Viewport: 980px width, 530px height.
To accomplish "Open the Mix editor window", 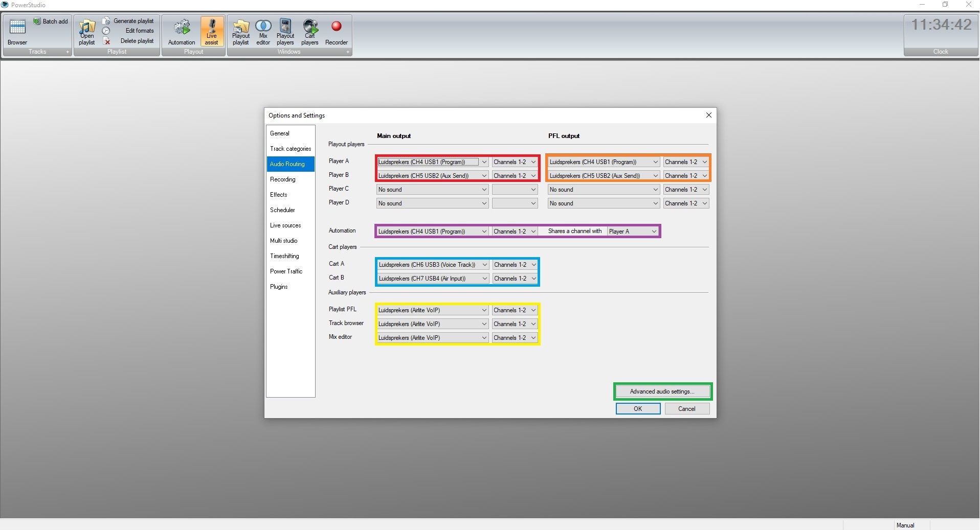I will [263, 32].
